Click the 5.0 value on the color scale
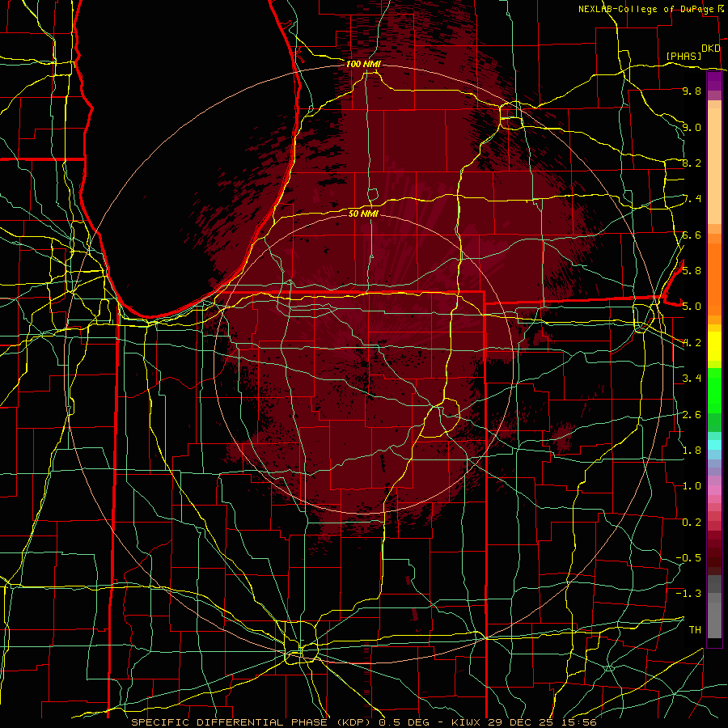This screenshot has width=728, height=728. click(692, 307)
